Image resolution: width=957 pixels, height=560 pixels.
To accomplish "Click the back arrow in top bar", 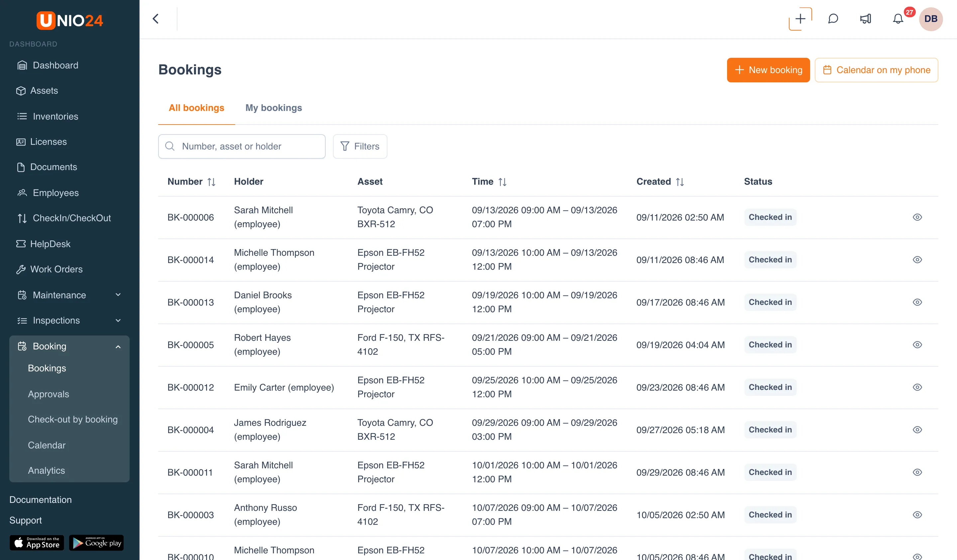I will [155, 19].
